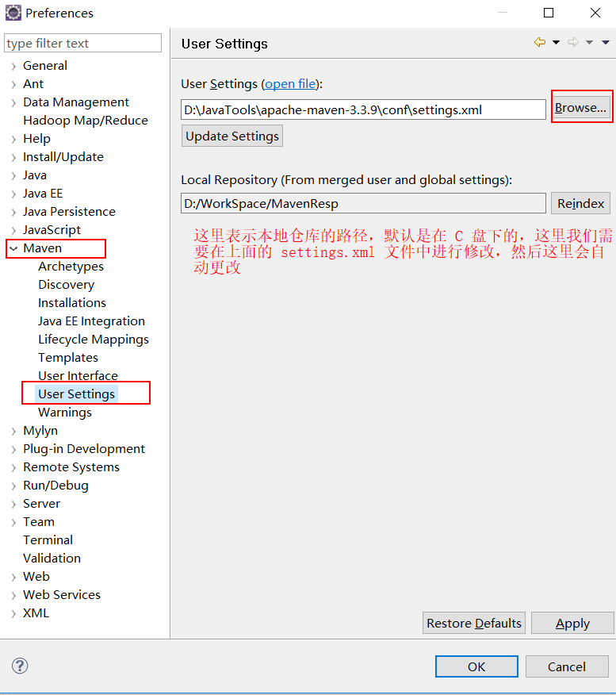
Task: Expand the JavaScript node
Action: pyautogui.click(x=13, y=230)
